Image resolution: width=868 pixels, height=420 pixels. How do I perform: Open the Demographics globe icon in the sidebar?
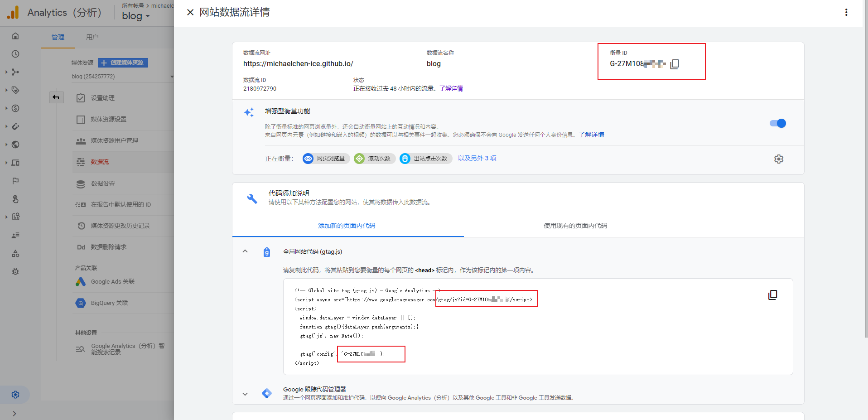(15, 145)
